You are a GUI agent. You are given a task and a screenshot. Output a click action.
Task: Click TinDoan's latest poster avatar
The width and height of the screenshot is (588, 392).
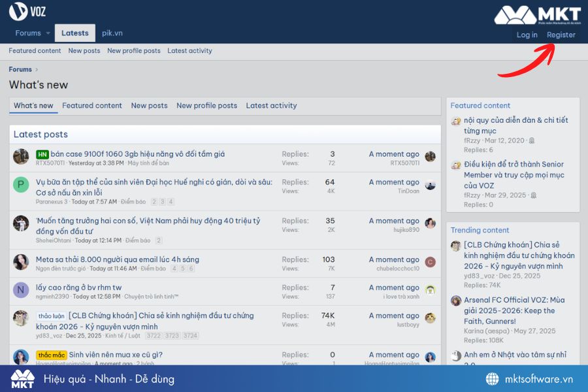point(430,185)
